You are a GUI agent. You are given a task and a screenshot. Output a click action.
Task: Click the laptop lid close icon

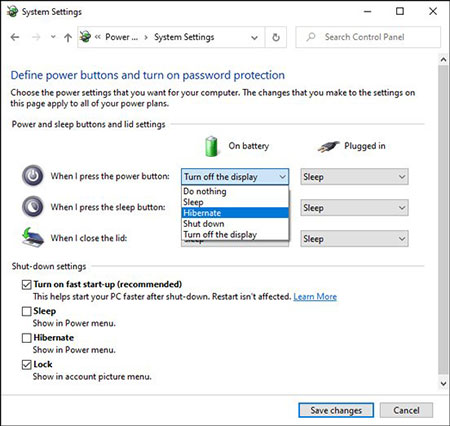pyautogui.click(x=33, y=237)
